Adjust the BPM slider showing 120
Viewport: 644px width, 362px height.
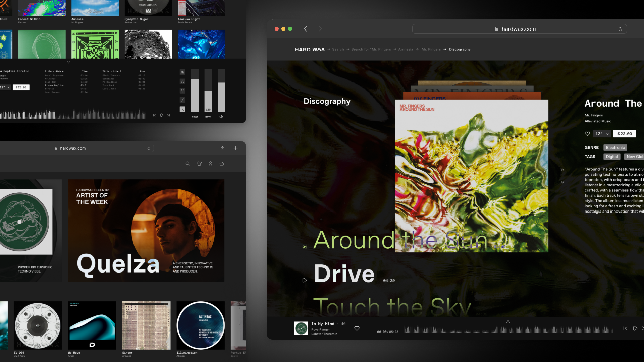coord(208,90)
